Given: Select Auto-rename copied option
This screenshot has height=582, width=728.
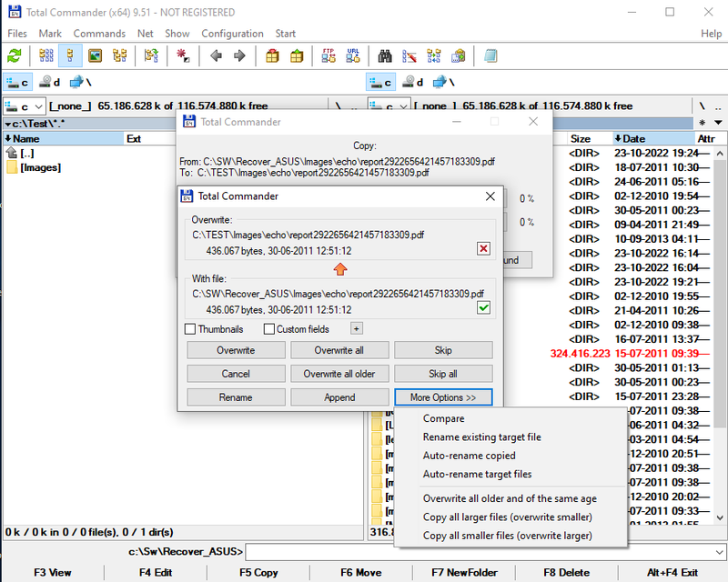Looking at the screenshot, I should coord(511,456).
